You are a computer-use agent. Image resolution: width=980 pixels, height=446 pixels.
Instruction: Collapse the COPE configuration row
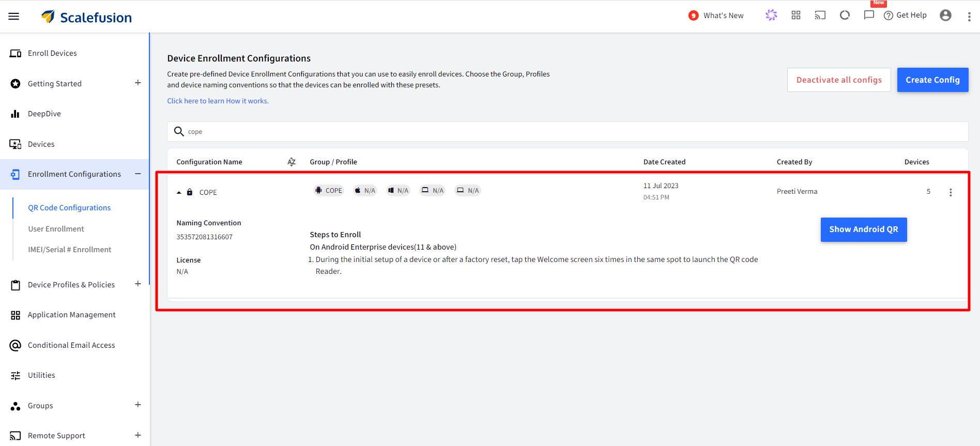[179, 192]
